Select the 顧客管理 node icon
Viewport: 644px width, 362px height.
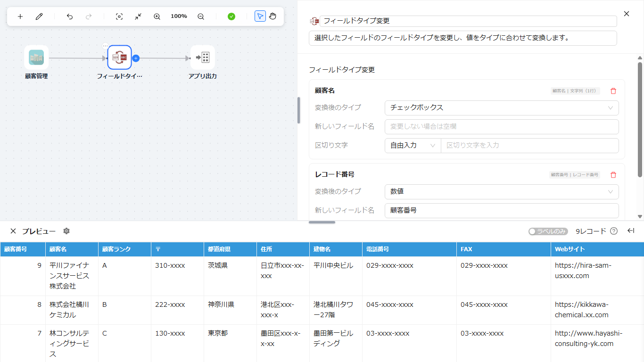coord(36,58)
